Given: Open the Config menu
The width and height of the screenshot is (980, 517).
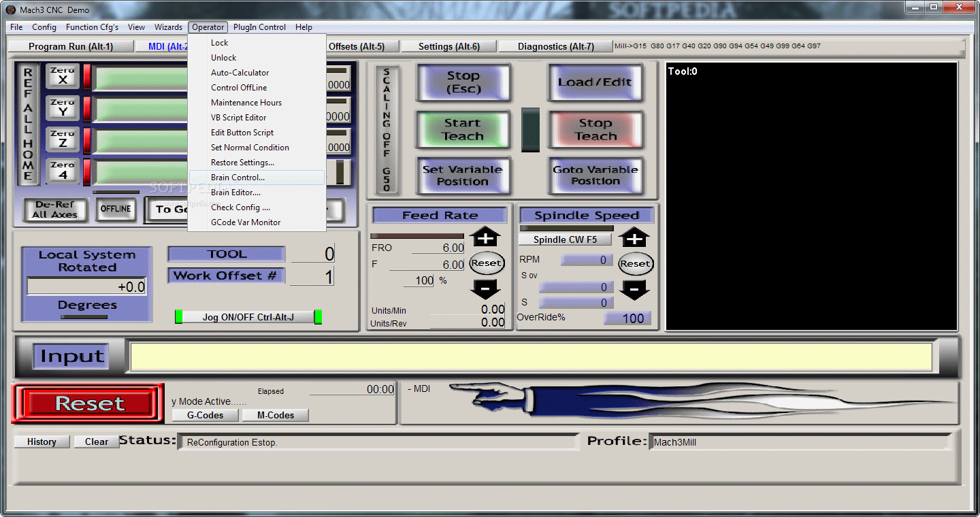Looking at the screenshot, I should click(x=44, y=27).
